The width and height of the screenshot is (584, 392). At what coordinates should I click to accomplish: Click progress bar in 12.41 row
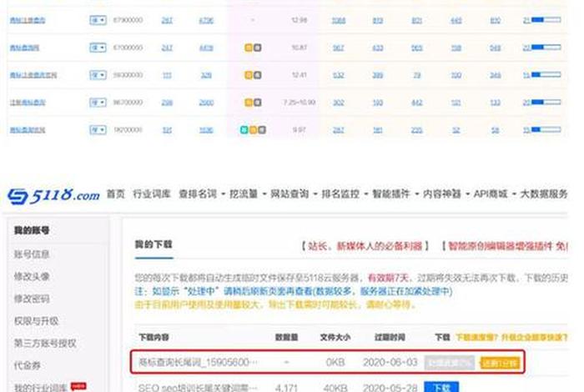coord(546,75)
